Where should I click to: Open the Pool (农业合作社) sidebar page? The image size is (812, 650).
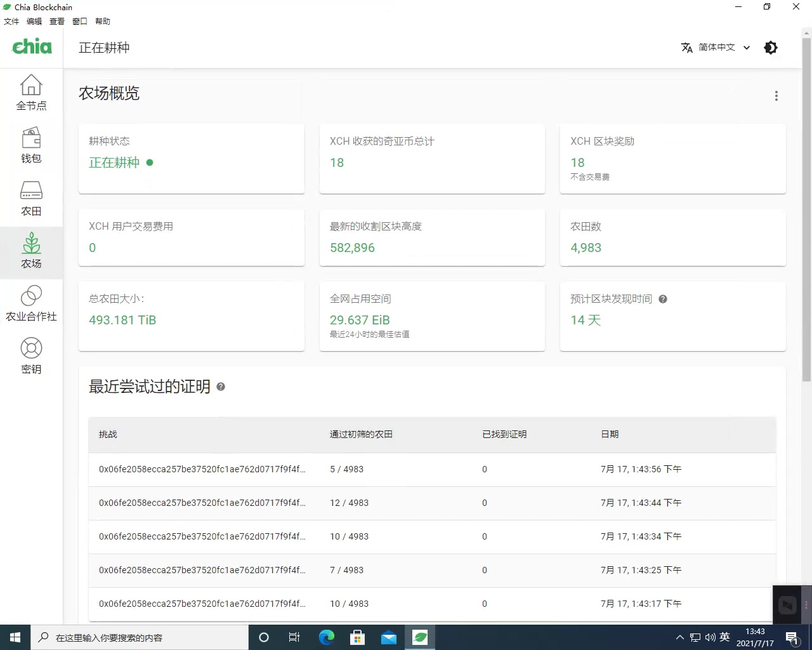[x=31, y=303]
